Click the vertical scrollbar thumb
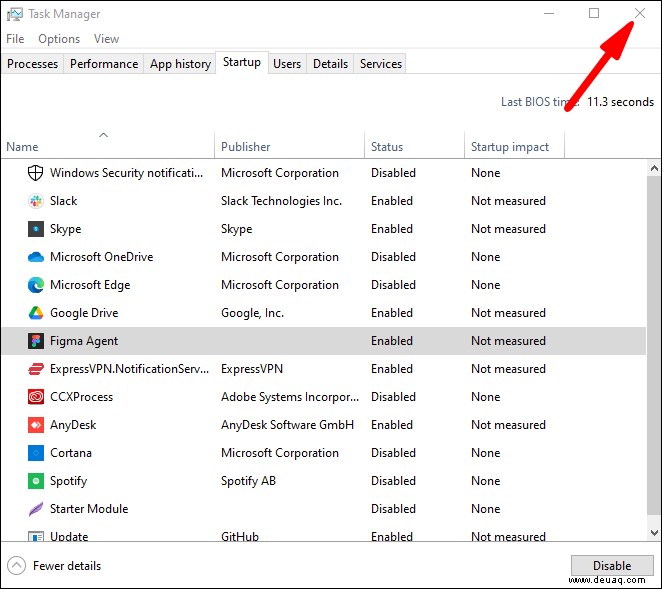This screenshot has height=589, width=662. coord(654,345)
